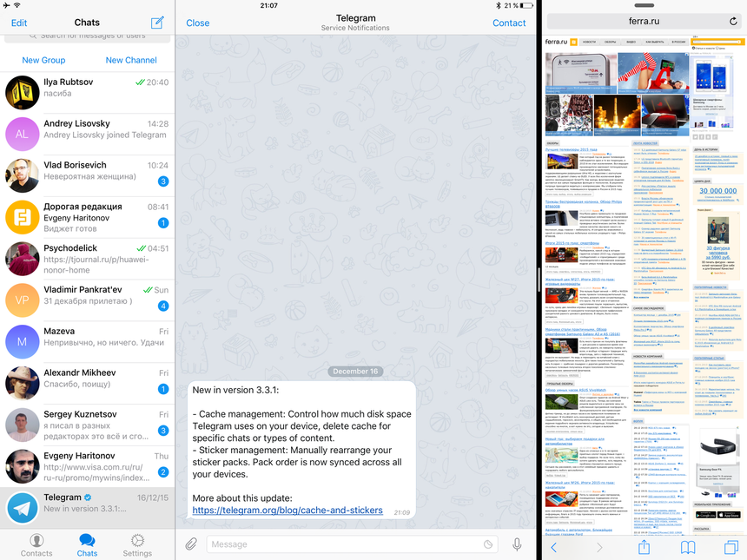
Task: Tap the Santa girl banner image on ferra.ru
Action: coord(653,72)
